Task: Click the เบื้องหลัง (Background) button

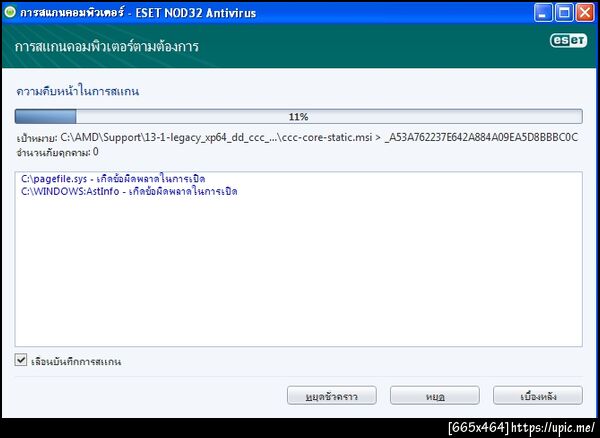Action: [x=538, y=396]
